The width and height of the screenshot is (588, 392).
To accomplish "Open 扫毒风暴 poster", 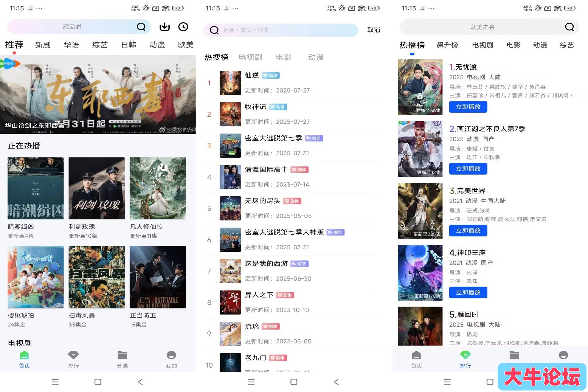I will pos(97,277).
